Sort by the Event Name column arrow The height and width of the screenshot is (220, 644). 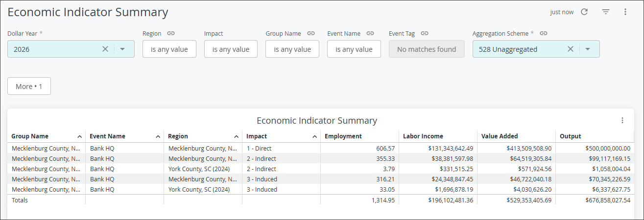pos(158,136)
